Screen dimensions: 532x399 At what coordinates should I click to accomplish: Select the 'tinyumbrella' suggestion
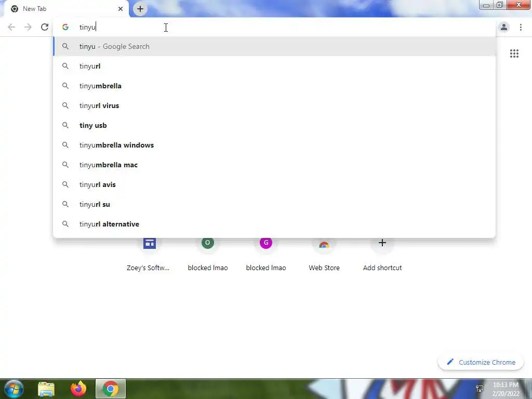pyautogui.click(x=274, y=86)
